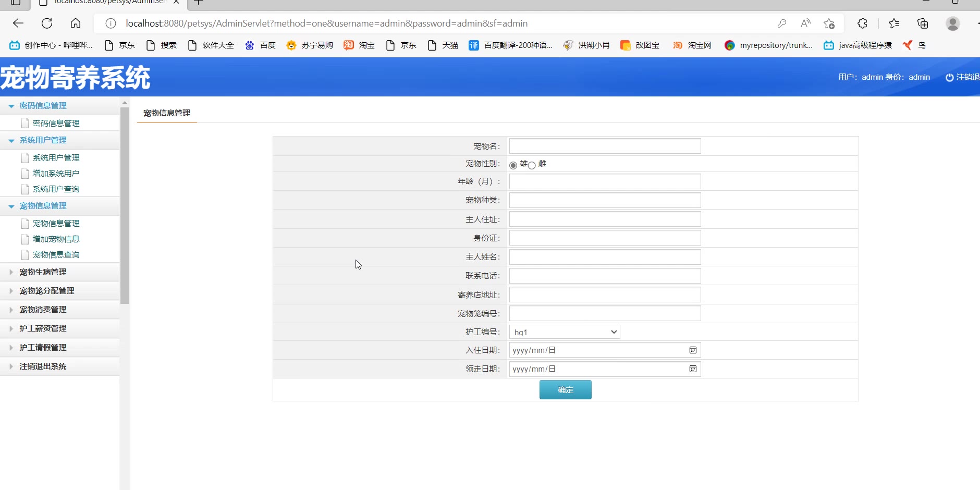This screenshot has width=980, height=490.
Task: Open calendar picker for 入住日期
Action: [693, 350]
